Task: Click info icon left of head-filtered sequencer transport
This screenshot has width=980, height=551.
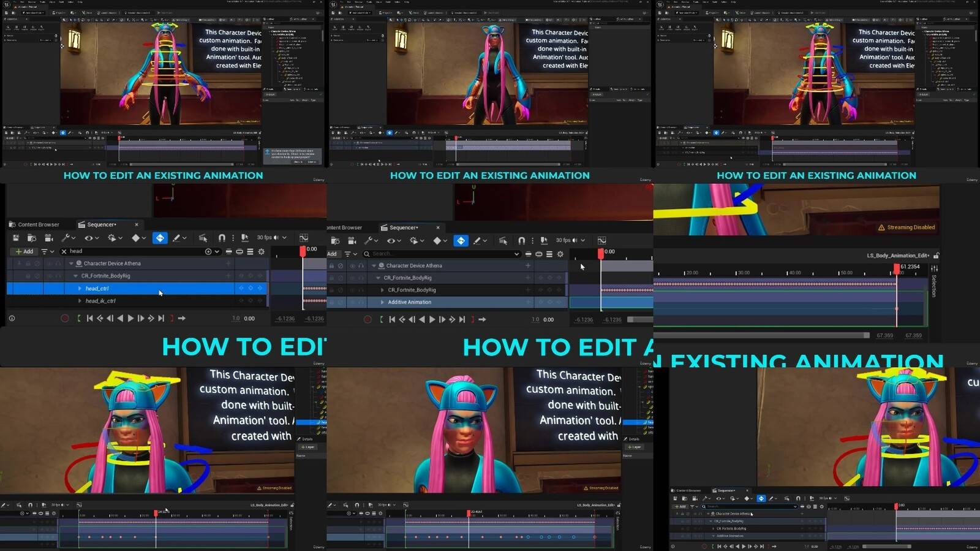Action: (12, 318)
